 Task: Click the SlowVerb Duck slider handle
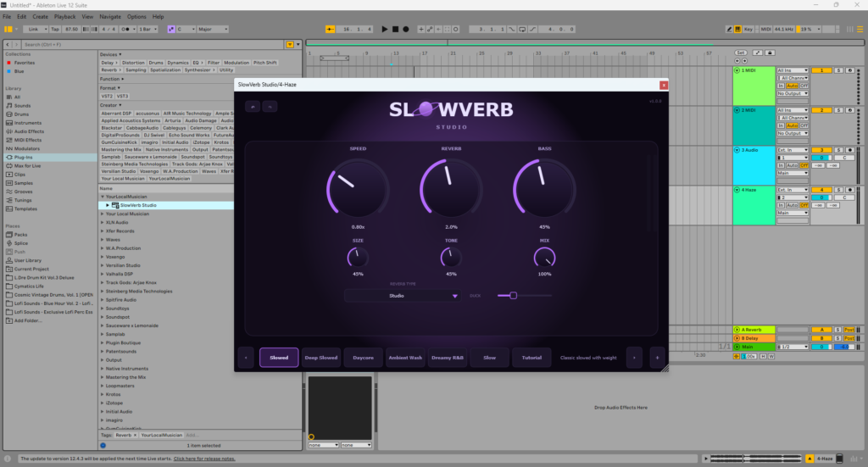click(x=513, y=296)
